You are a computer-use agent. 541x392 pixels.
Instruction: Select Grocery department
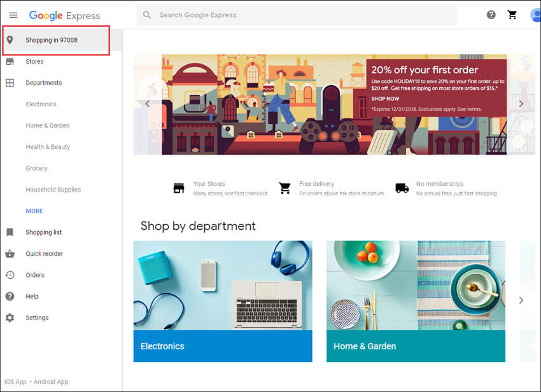pyautogui.click(x=36, y=169)
